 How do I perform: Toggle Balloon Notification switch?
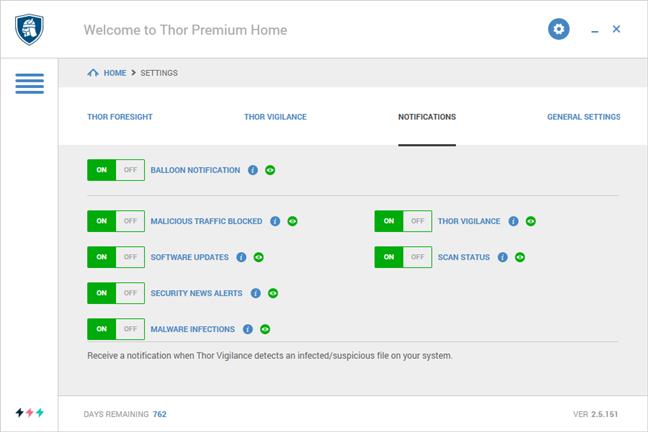point(116,170)
